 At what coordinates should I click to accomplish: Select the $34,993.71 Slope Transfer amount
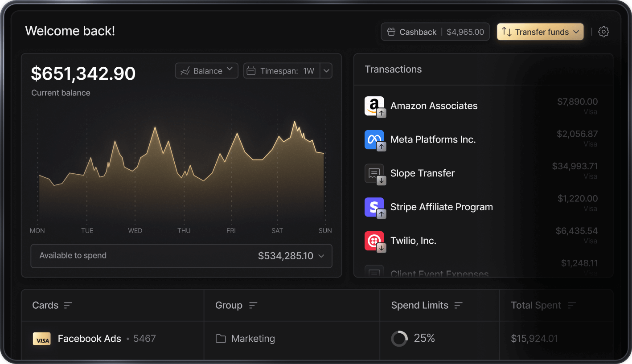tap(575, 167)
